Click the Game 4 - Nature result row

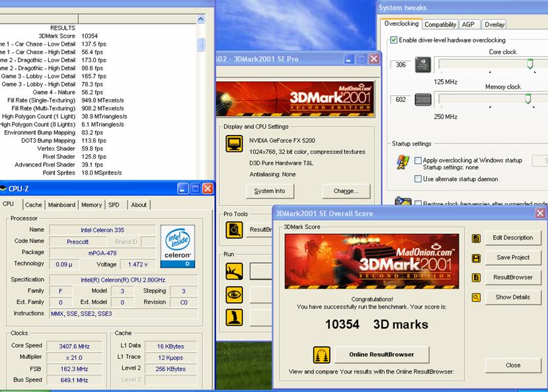[x=68, y=93]
